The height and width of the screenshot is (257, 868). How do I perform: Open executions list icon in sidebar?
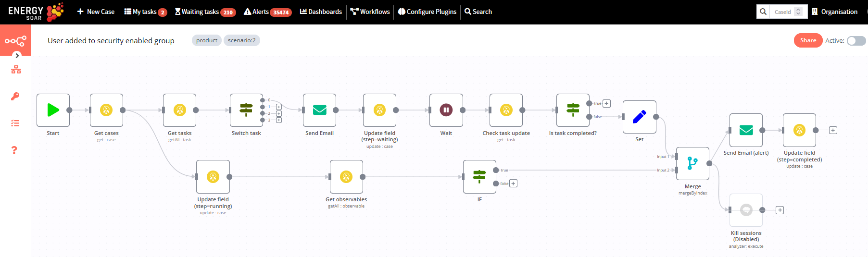15,123
